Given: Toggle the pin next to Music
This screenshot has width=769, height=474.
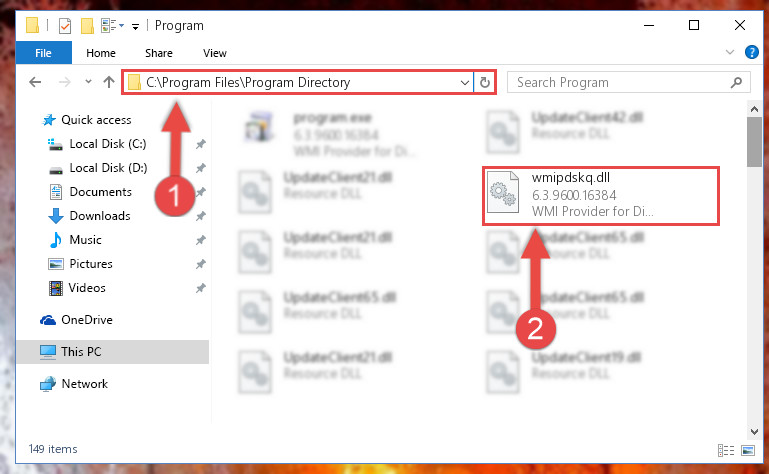Looking at the screenshot, I should coord(201,240).
